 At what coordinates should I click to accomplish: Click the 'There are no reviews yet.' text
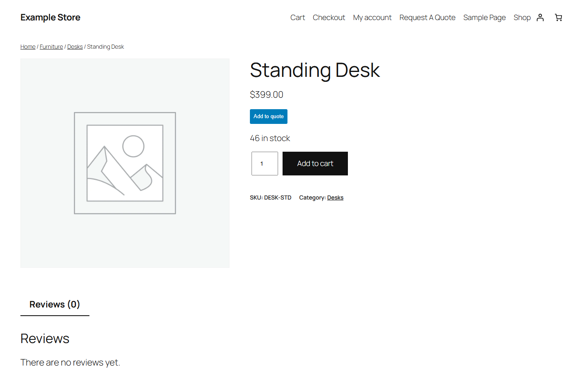pyautogui.click(x=70, y=362)
